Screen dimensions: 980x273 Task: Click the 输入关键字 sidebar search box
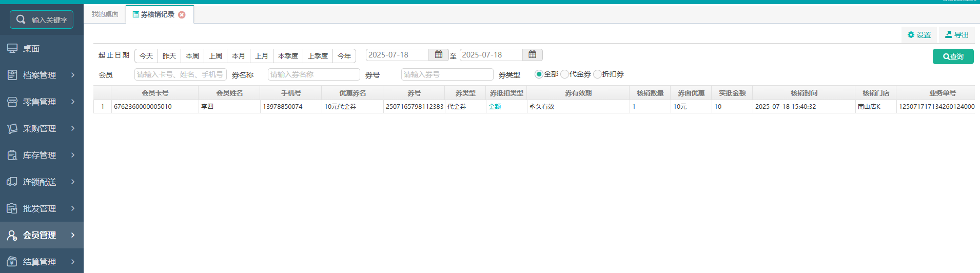click(42, 19)
